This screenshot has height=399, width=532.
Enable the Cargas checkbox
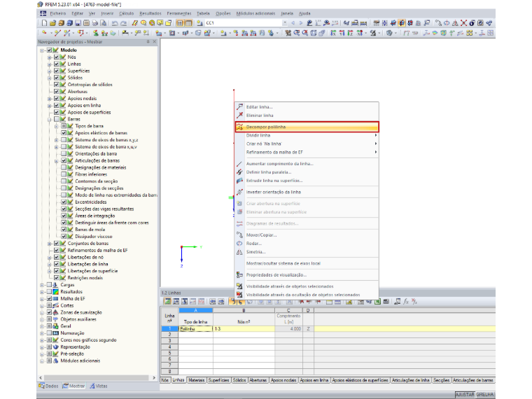point(49,285)
